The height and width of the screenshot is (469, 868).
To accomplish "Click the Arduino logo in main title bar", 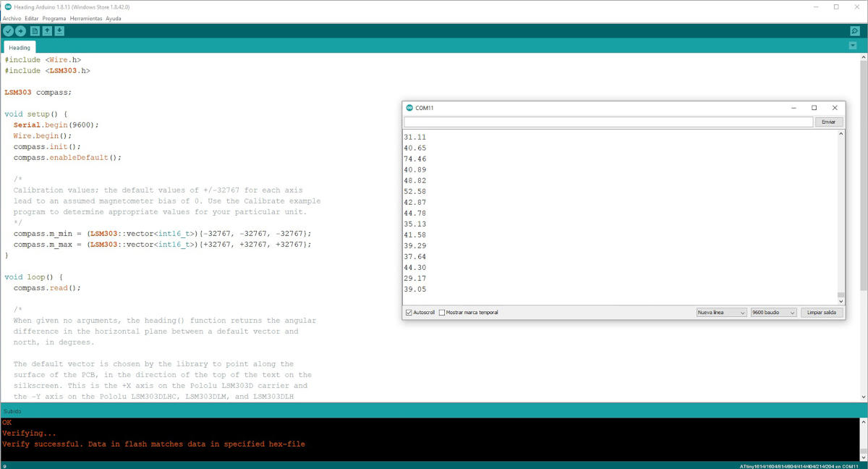I will tap(8, 7).
